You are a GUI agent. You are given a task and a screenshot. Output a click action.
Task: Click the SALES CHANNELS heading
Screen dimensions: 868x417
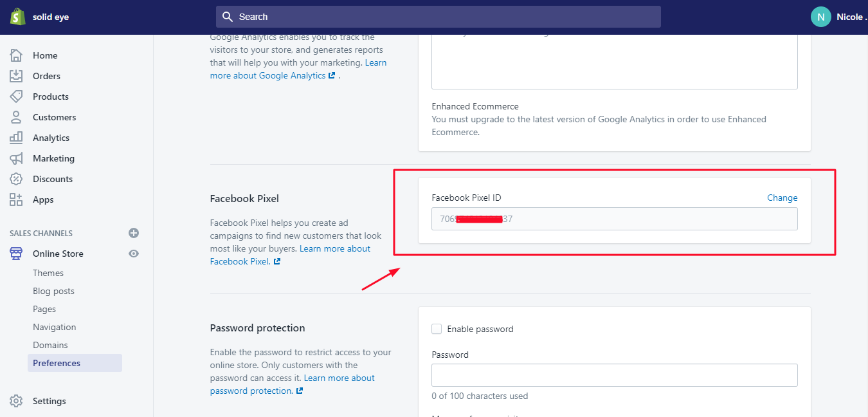point(41,233)
